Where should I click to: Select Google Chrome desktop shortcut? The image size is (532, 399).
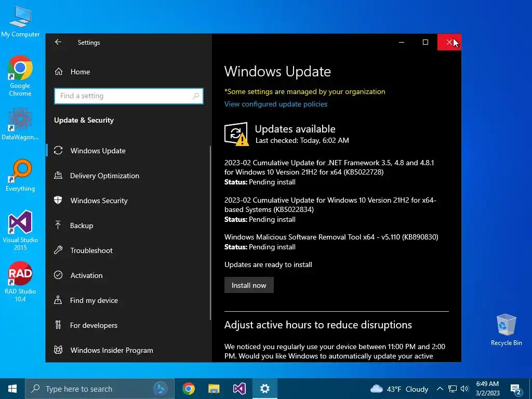pyautogui.click(x=20, y=76)
